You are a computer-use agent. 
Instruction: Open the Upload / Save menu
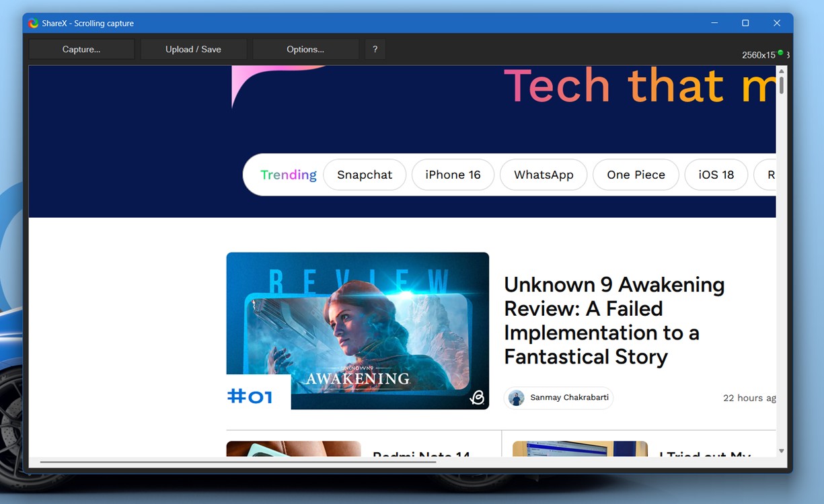193,49
